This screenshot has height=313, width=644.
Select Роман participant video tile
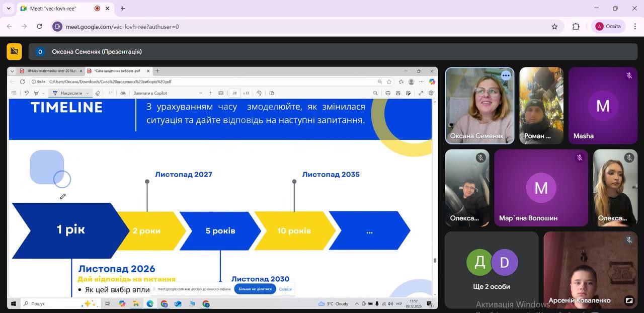coord(541,106)
